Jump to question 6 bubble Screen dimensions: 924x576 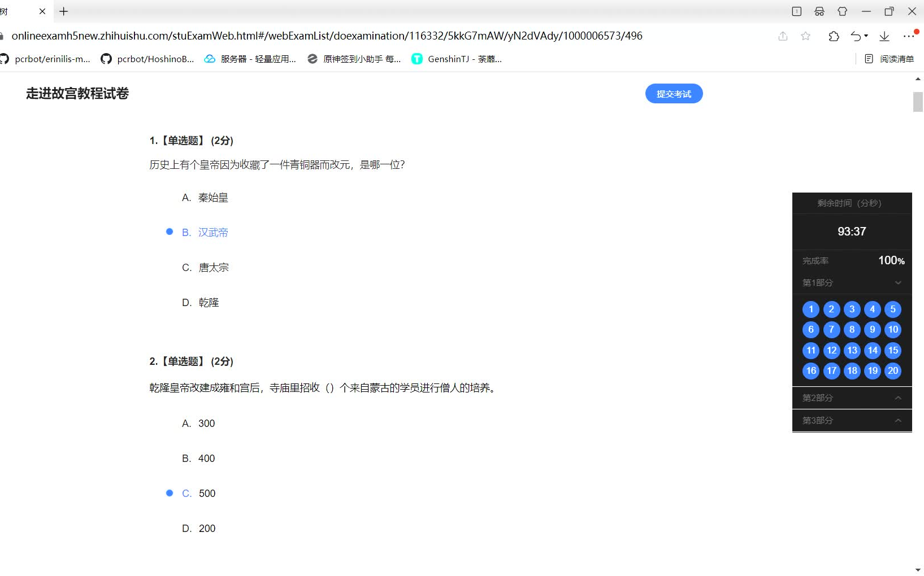(811, 330)
